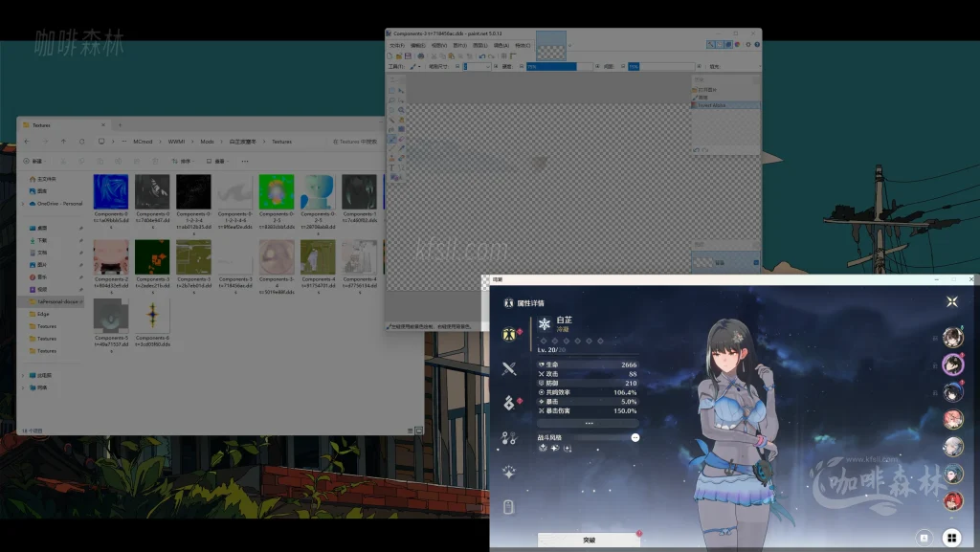The height and width of the screenshot is (552, 980).
Task: Click the grid icon at game bottom right
Action: tap(951, 537)
